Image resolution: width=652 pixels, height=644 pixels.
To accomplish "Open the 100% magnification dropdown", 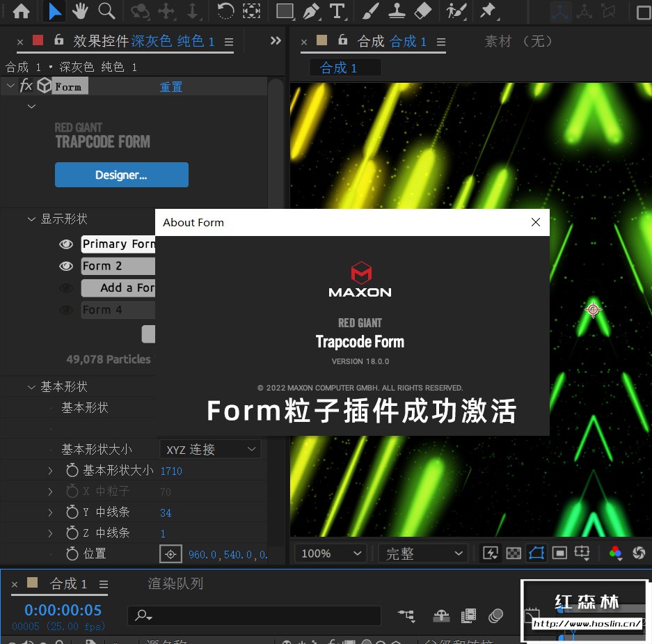I will (331, 553).
